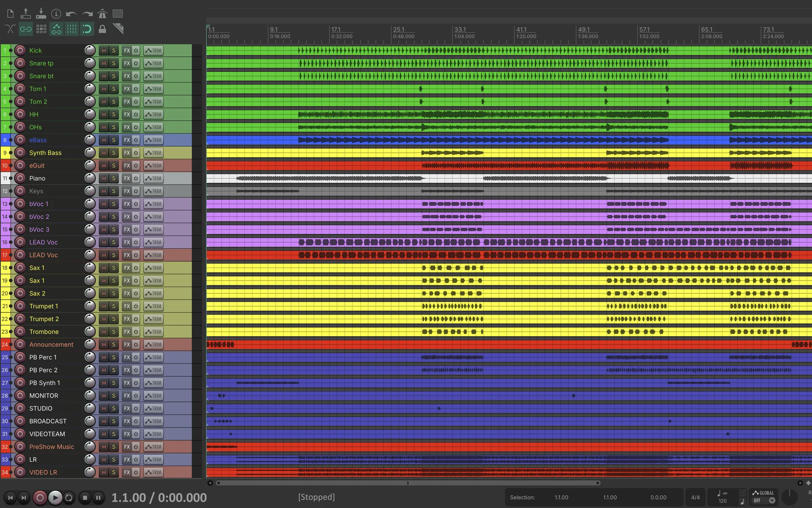Screen dimensions: 812x508
Task: Click the Save Project download-arrow icon
Action: [x=41, y=14]
